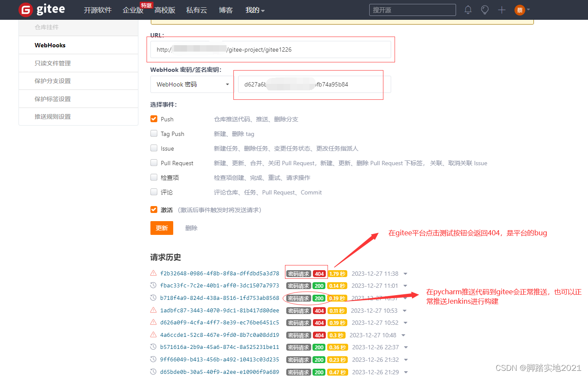Select 仓库挂件 in the sidebar

(78, 28)
